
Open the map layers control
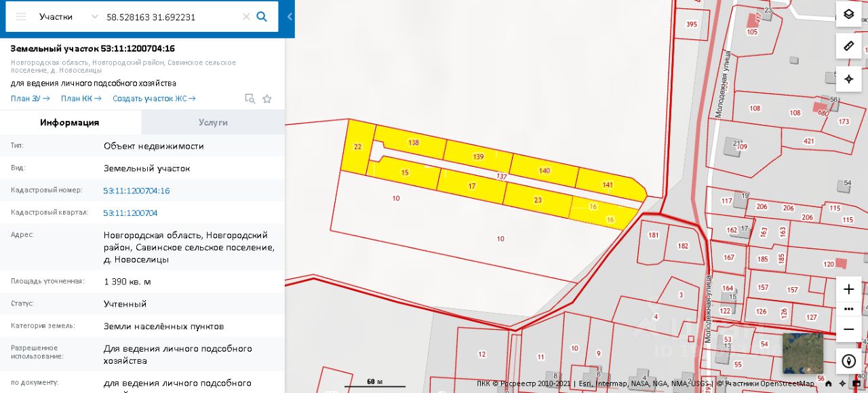(848, 14)
